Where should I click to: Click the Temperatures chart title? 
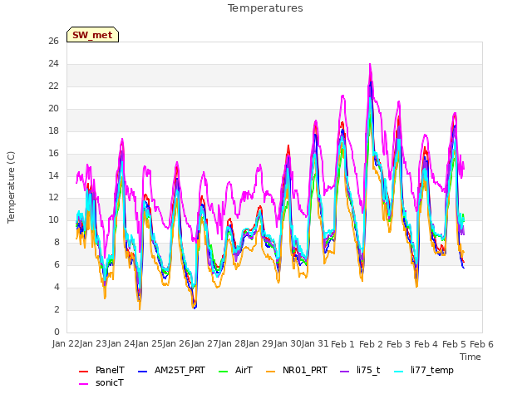[265, 8]
